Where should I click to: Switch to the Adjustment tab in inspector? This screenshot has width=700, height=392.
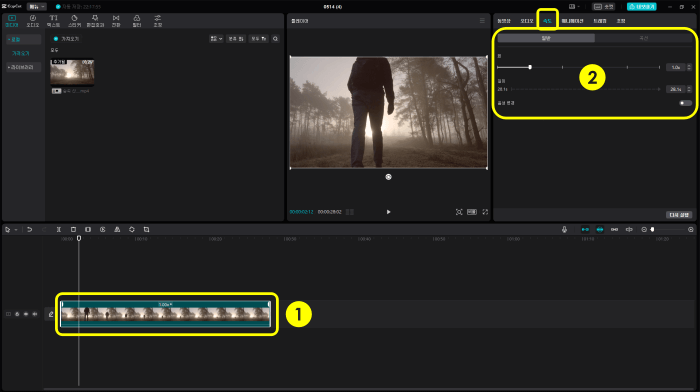tap(621, 21)
